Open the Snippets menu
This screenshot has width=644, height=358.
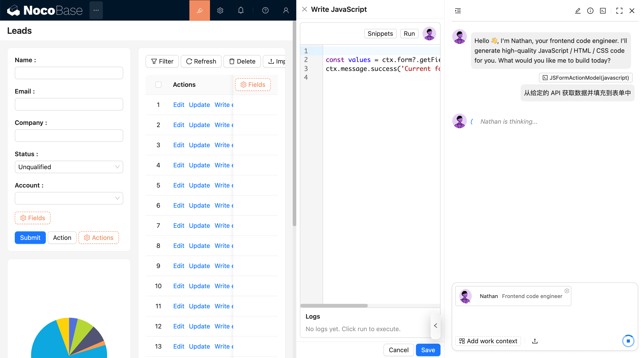(x=380, y=34)
